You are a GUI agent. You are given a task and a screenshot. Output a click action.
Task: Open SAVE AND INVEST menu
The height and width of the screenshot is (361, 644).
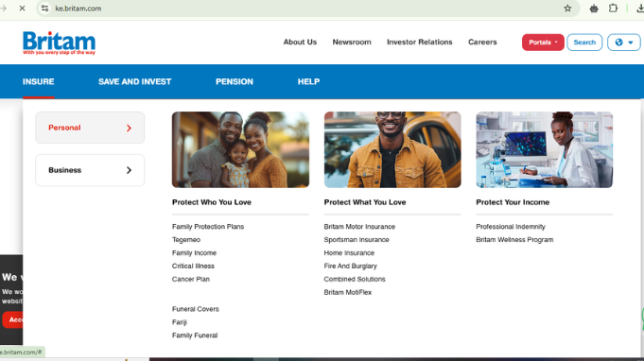(x=134, y=81)
